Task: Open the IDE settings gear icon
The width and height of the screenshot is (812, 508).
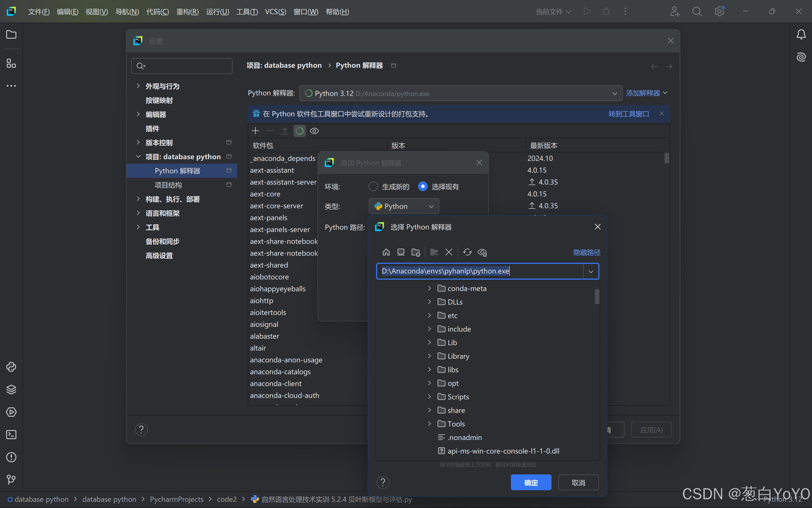Action: (x=719, y=12)
